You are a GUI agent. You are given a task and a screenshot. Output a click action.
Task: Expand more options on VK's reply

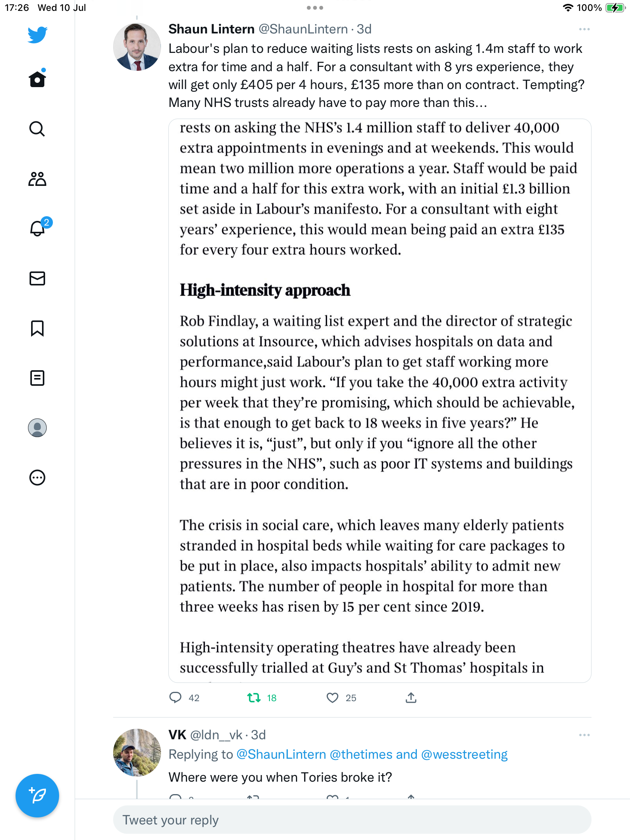[x=584, y=735]
